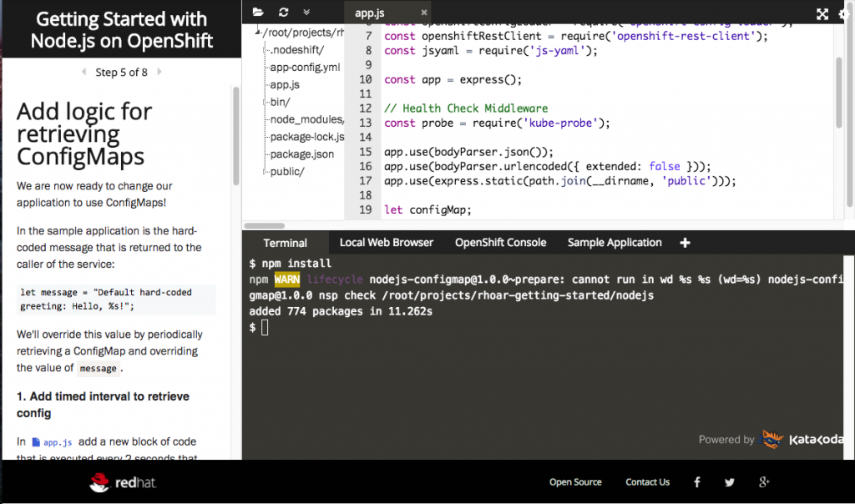
Task: Toggle fullscreen with the expand arrows icon
Action: (x=822, y=14)
